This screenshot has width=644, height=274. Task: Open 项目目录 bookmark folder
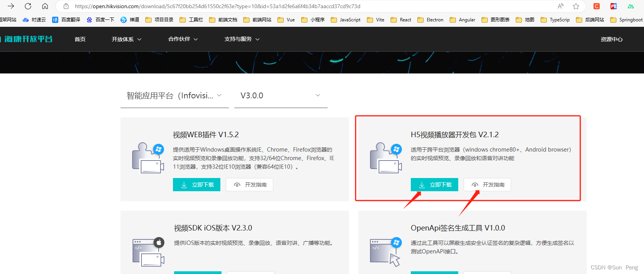tap(159, 20)
